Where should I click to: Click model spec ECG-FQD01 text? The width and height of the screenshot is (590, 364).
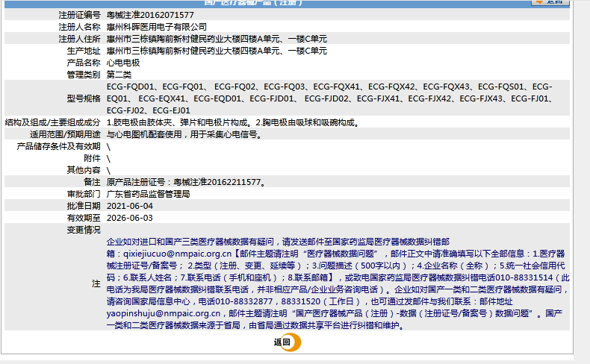coord(130,87)
